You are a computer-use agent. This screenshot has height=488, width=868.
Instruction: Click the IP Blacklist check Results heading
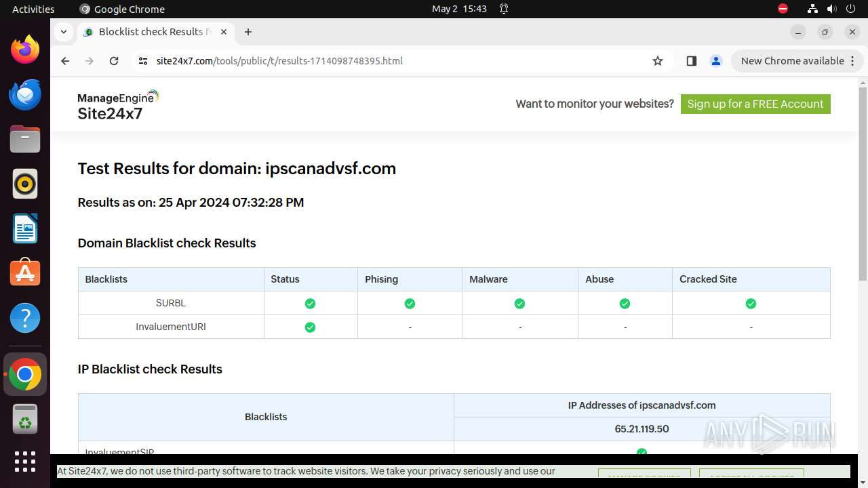pos(150,369)
